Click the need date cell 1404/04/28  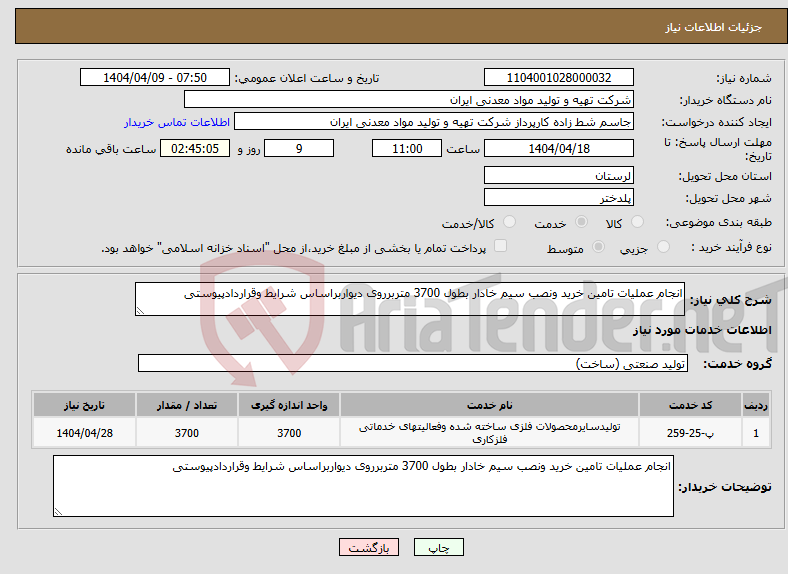pyautogui.click(x=84, y=433)
